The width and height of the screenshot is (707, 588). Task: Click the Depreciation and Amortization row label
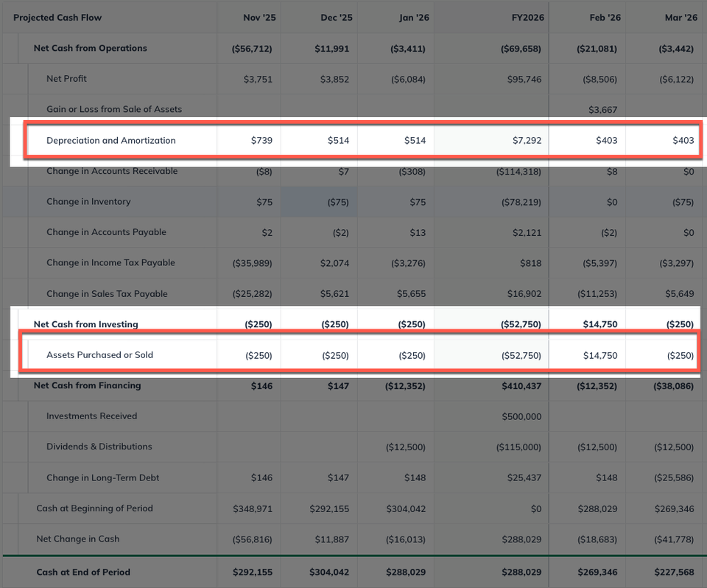111,140
